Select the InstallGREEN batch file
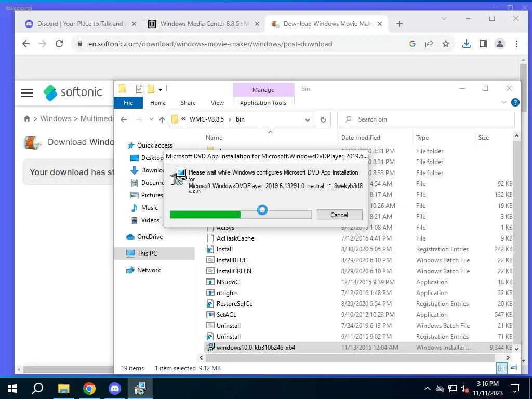This screenshot has height=399, width=532. (234, 271)
